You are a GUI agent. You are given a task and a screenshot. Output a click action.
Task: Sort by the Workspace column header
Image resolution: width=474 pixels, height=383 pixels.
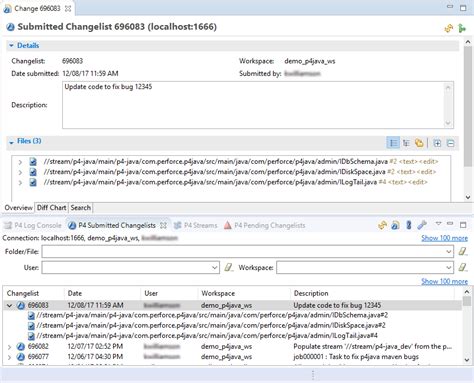tap(244, 293)
